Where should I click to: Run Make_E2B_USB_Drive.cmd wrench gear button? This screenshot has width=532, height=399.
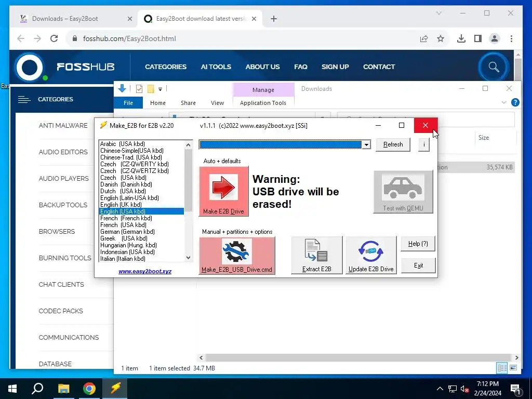click(237, 256)
